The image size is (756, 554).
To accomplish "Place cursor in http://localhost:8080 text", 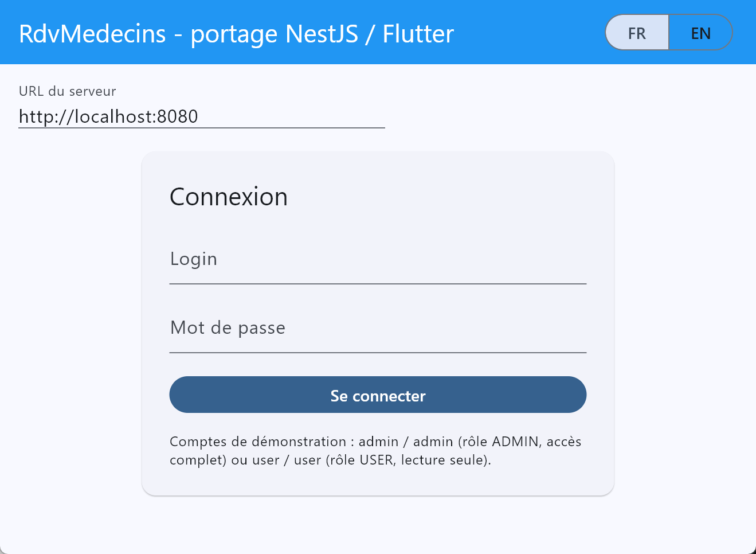I will tap(108, 116).
